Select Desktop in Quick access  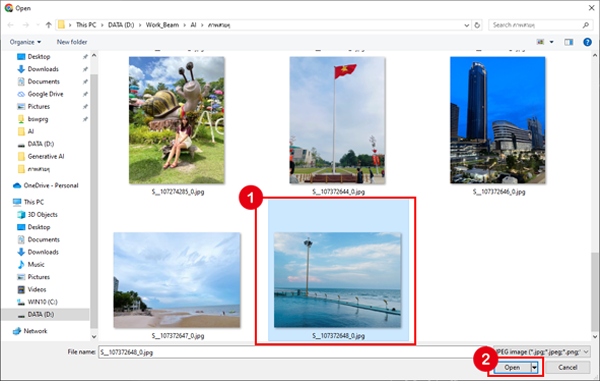point(39,56)
